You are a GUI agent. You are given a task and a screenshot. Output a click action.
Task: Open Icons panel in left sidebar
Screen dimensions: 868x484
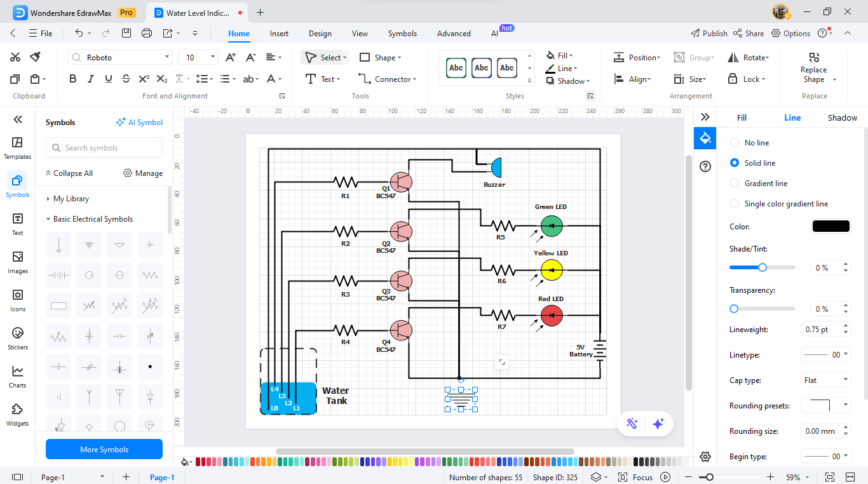tap(17, 300)
